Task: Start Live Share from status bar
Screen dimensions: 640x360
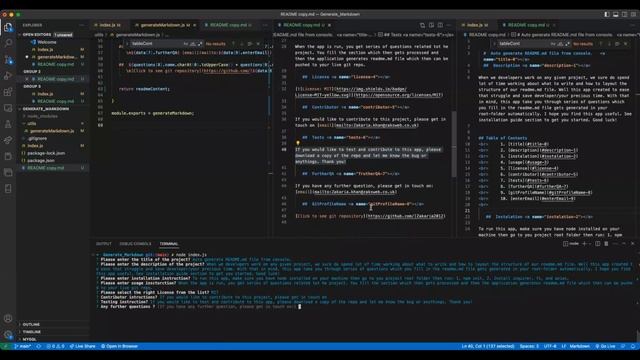Action: (x=82, y=346)
